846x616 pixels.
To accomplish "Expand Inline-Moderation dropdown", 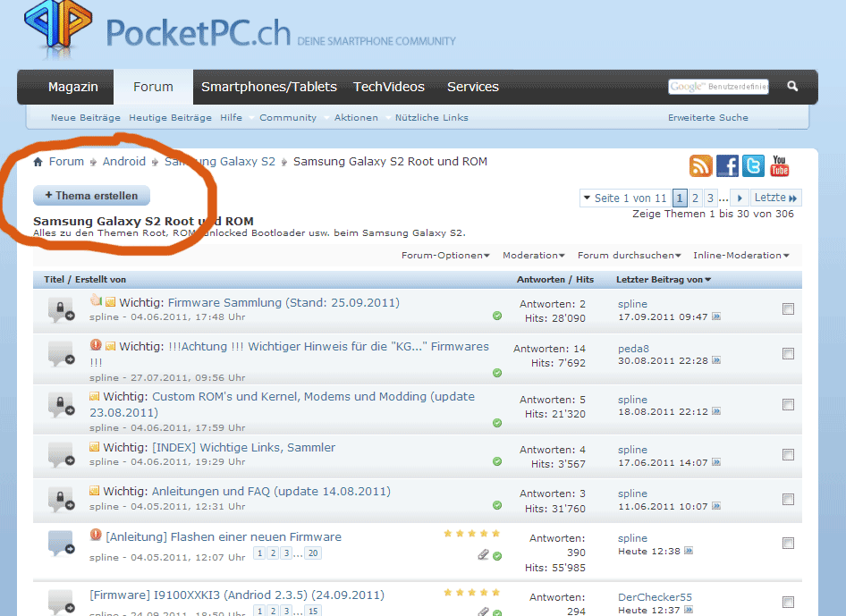I will [x=741, y=255].
